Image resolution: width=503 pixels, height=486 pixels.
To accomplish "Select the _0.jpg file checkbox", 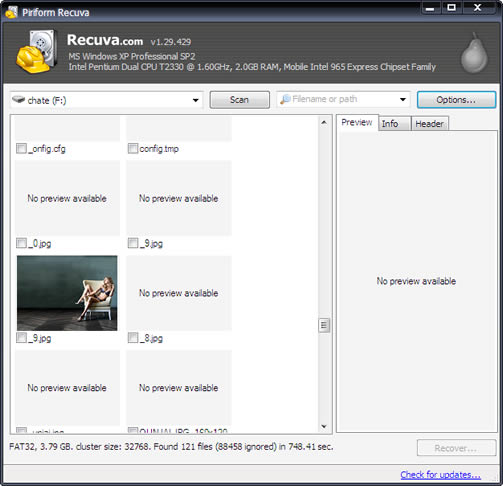I will tap(21, 243).
